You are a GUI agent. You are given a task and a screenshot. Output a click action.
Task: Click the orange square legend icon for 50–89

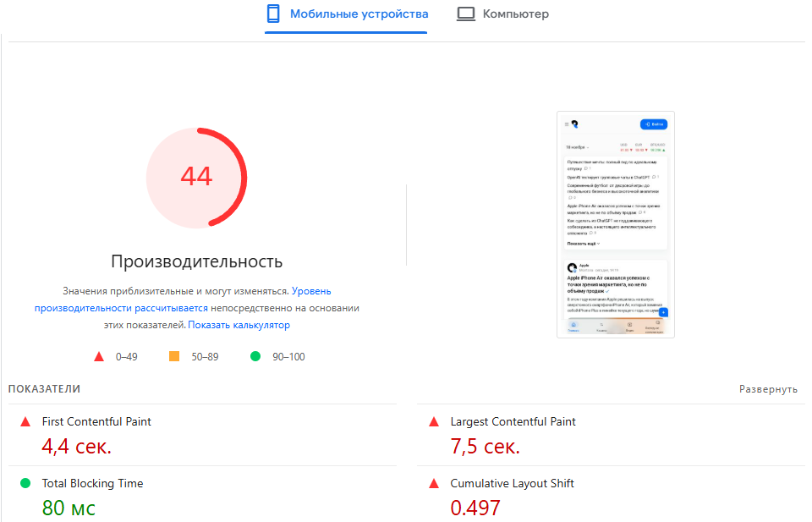174,356
